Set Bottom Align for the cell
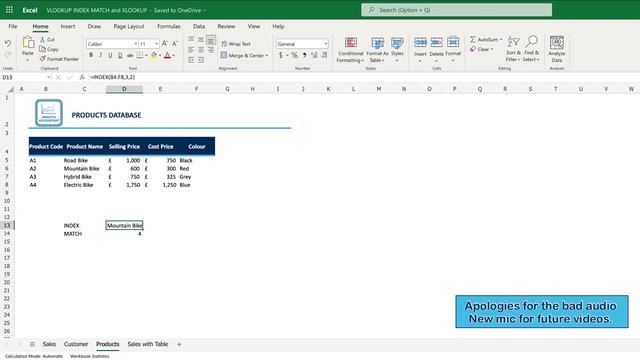The image size is (640, 360). [211, 40]
